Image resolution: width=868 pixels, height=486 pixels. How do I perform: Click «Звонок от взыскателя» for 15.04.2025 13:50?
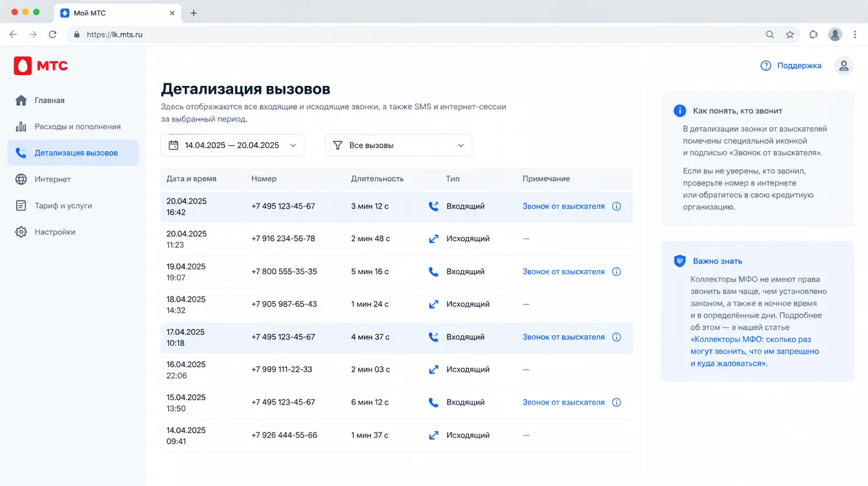564,402
